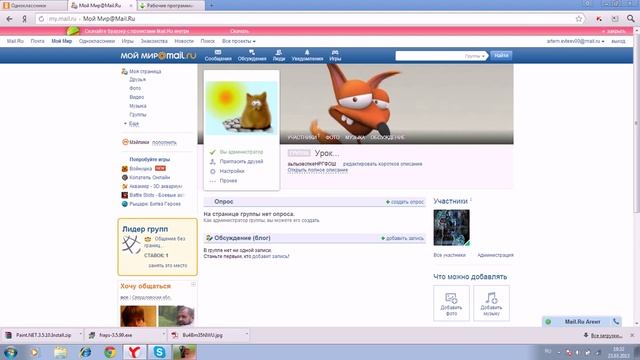Viewport: 640px width, 360px height.
Task: Open Обсуждения discussions icon in header
Action: click(x=252, y=55)
